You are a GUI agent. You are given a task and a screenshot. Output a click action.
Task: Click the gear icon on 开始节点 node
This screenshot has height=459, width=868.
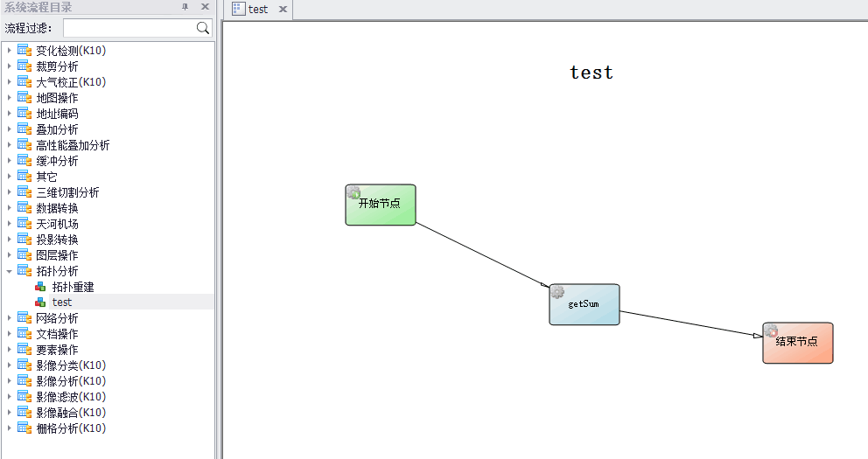coord(353,192)
